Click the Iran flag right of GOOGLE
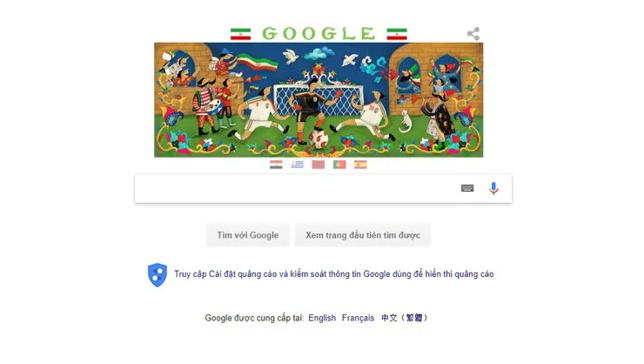Image resolution: width=644 pixels, height=364 pixels. pyautogui.click(x=397, y=34)
